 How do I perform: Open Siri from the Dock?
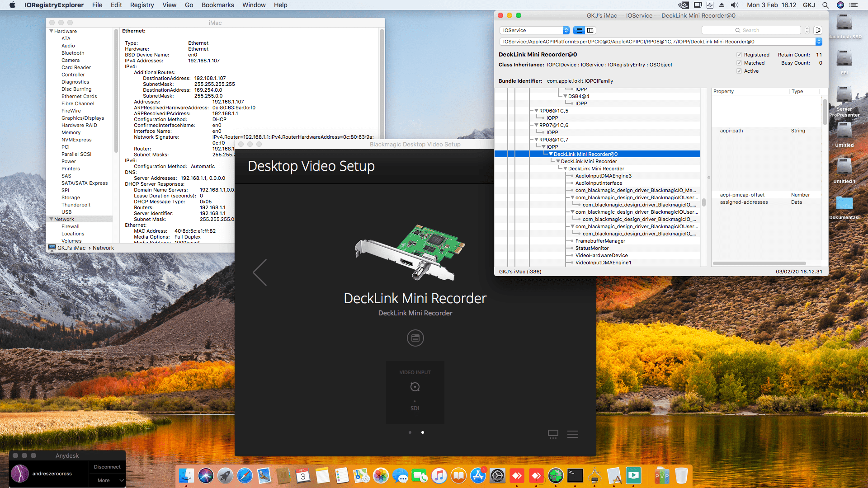tap(206, 475)
